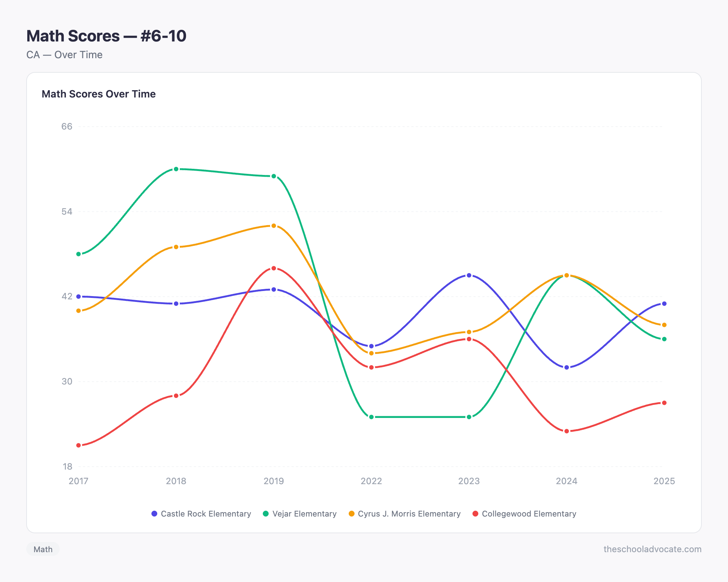This screenshot has width=728, height=582.
Task: Click the purple Castle Rock Elementary legend dot
Action: click(x=154, y=514)
